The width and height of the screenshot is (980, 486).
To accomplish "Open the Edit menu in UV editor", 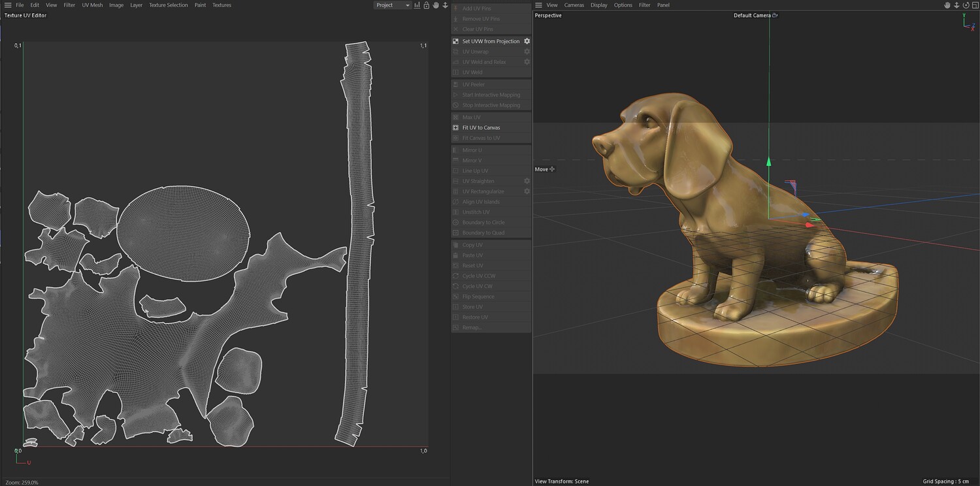I will (35, 5).
